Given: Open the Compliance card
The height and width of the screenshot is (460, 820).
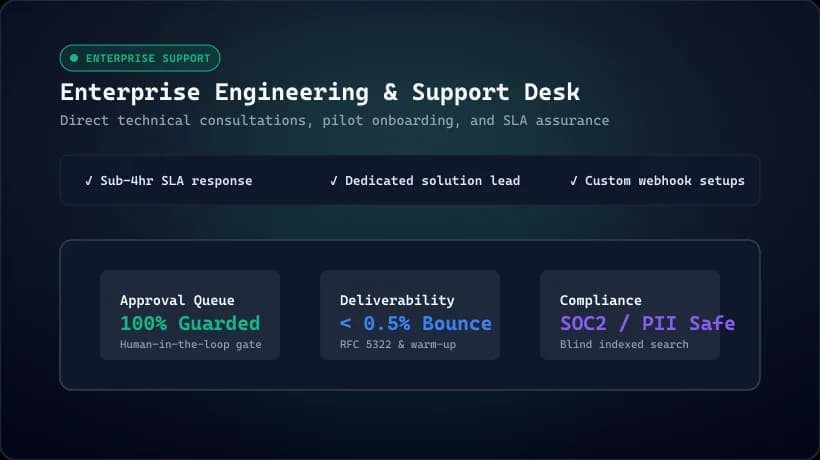Looking at the screenshot, I should pos(630,315).
